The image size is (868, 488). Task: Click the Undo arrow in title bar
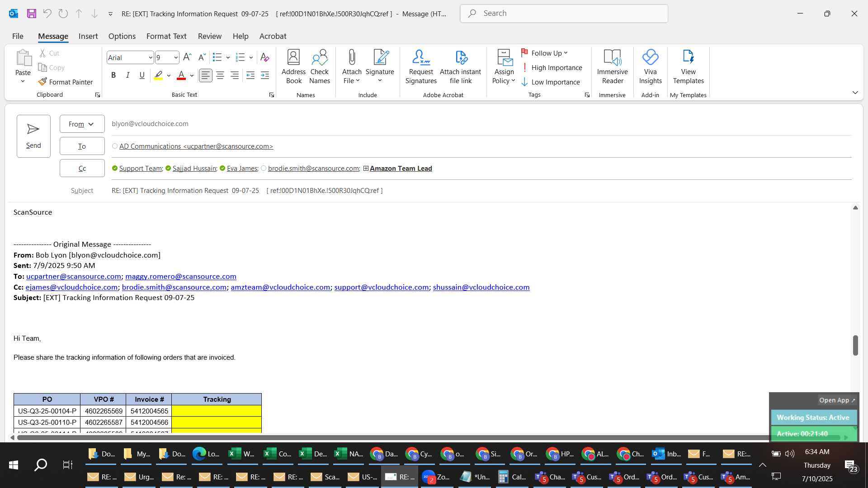(x=47, y=14)
